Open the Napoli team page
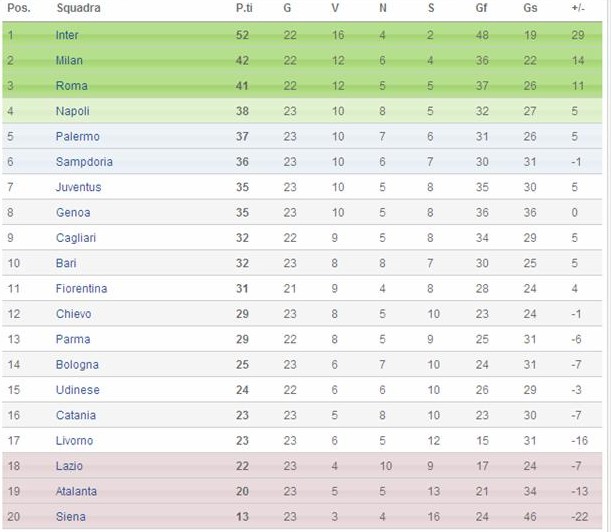Viewport: 611px width, 532px height. click(x=72, y=111)
